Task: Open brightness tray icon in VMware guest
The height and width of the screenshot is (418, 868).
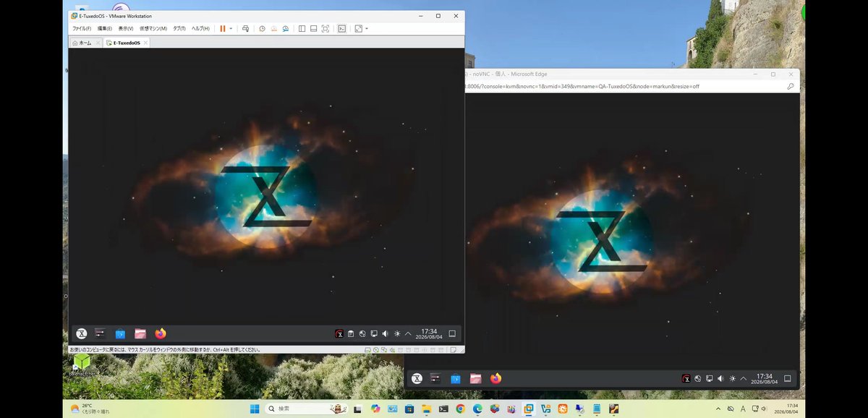Action: click(397, 333)
